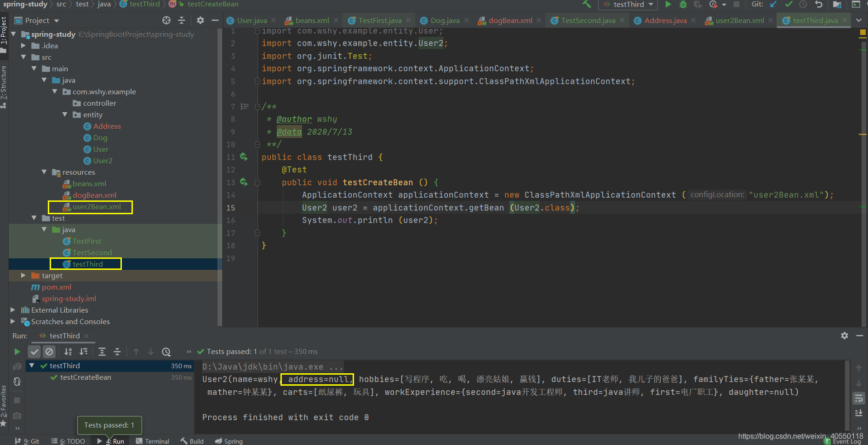Click the Git update project arrow icon
This screenshot has width=868, height=445.
[773, 4]
